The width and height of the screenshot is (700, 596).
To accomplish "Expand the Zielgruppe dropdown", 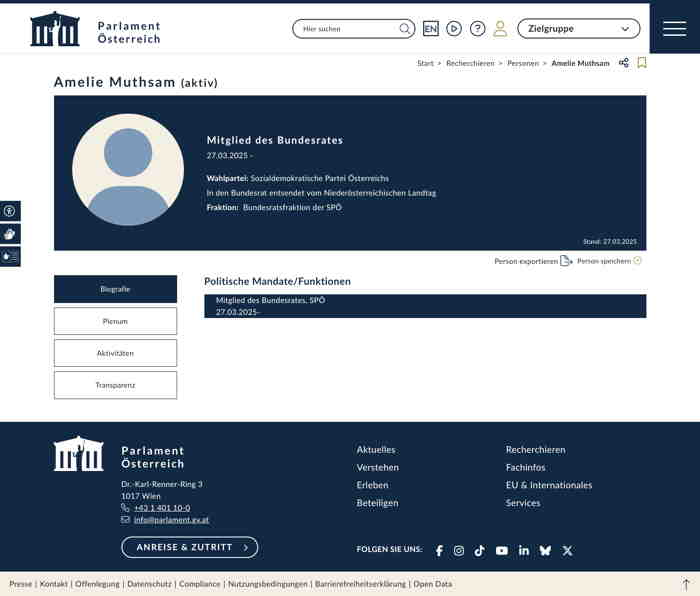I will [579, 29].
